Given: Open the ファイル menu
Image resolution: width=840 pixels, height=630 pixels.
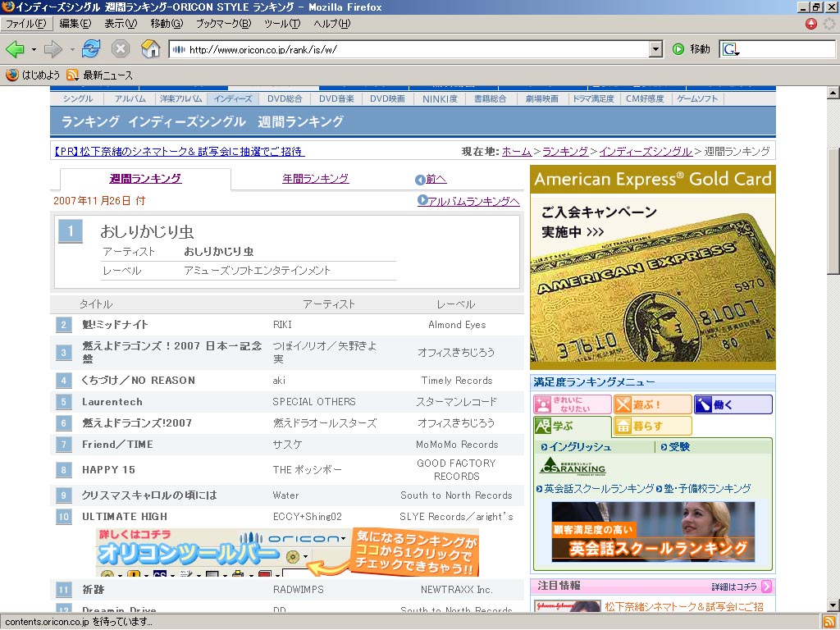Looking at the screenshot, I should pos(26,24).
